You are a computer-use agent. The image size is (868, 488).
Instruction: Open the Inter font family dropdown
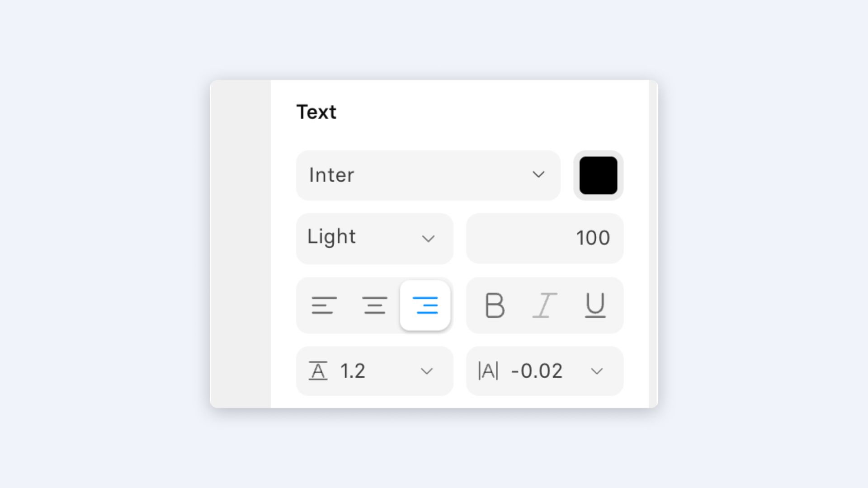(428, 175)
